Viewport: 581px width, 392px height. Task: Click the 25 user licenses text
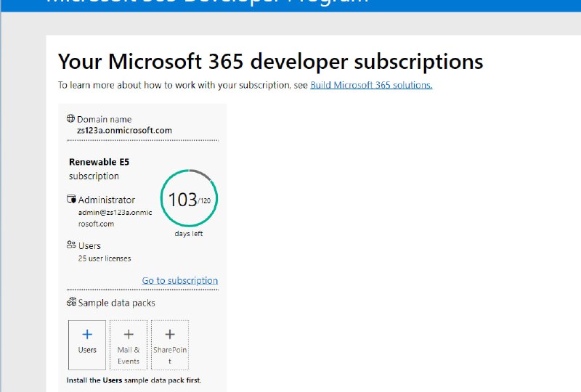105,258
